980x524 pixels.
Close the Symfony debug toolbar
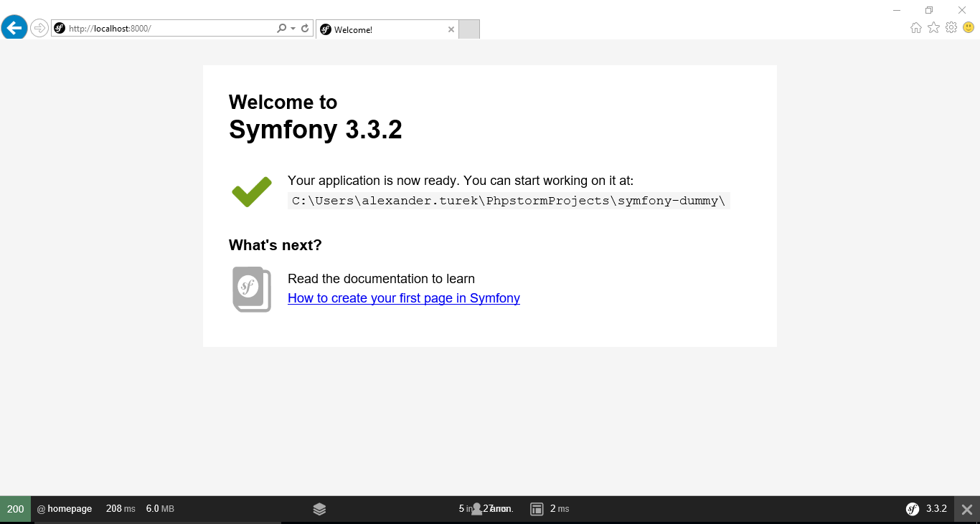(x=967, y=510)
